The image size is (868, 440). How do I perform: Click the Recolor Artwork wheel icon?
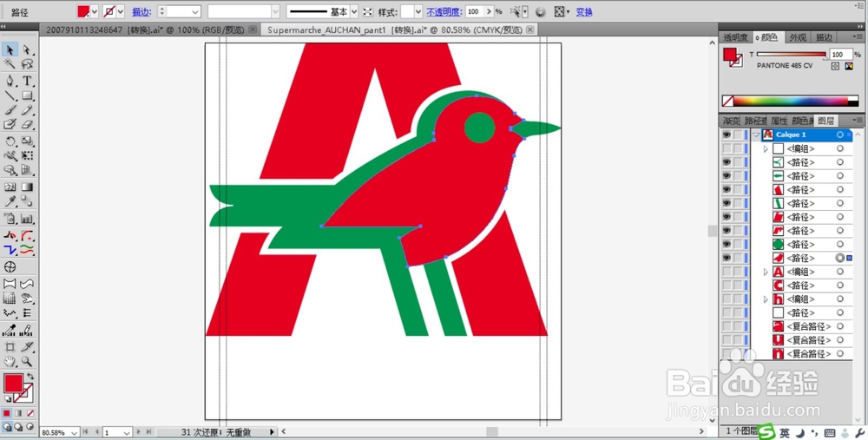click(540, 11)
